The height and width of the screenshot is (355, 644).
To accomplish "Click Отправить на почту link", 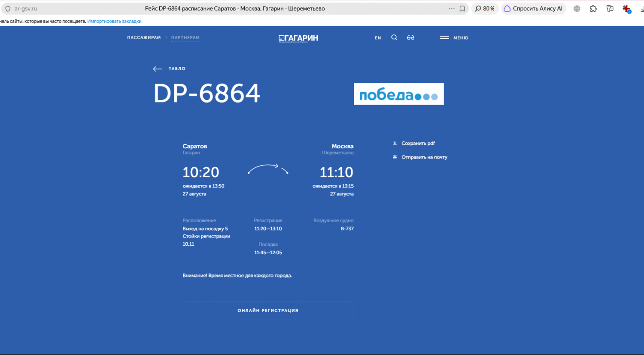I will [424, 157].
